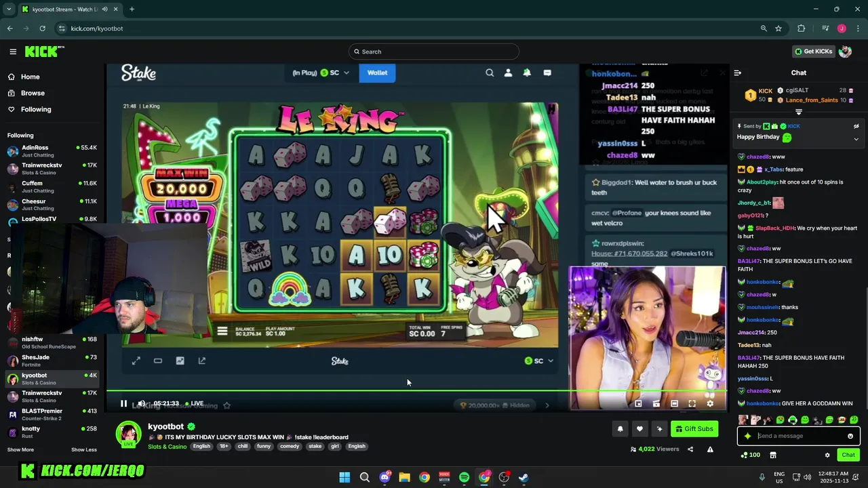Open Steam from the taskbar
This screenshot has width=868, height=488.
(524, 477)
